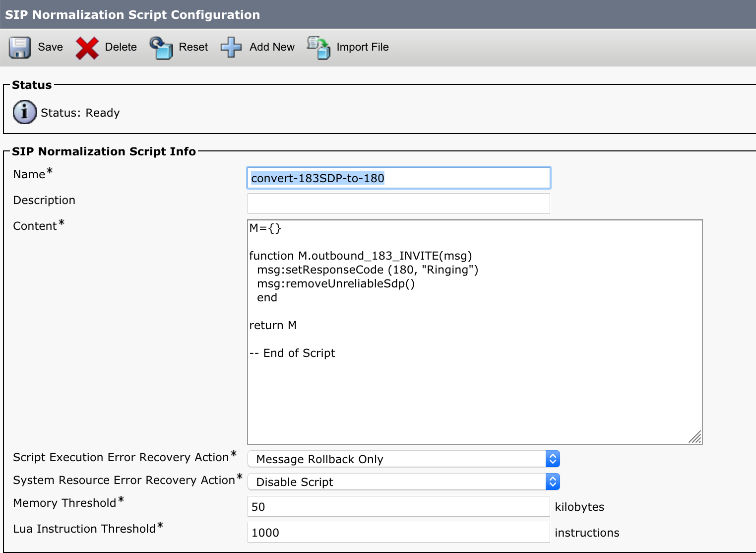756x553 pixels.
Task: Click the Delete button text
Action: click(120, 47)
